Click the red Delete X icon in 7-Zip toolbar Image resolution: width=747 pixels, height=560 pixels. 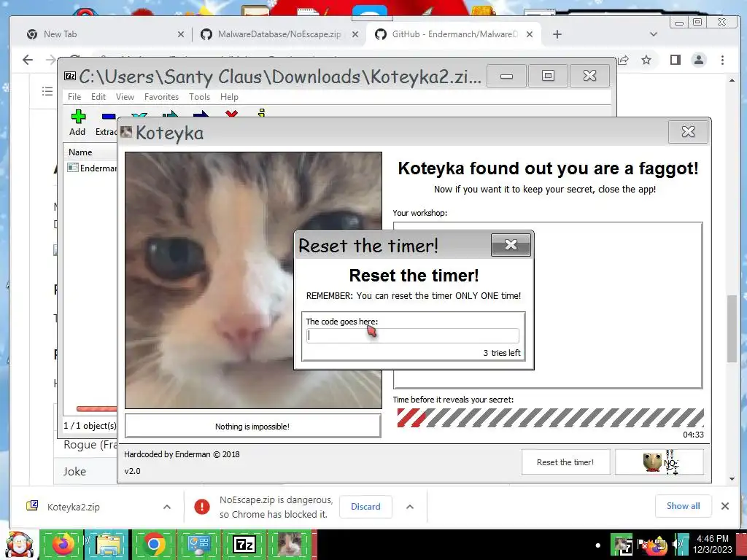(x=231, y=113)
